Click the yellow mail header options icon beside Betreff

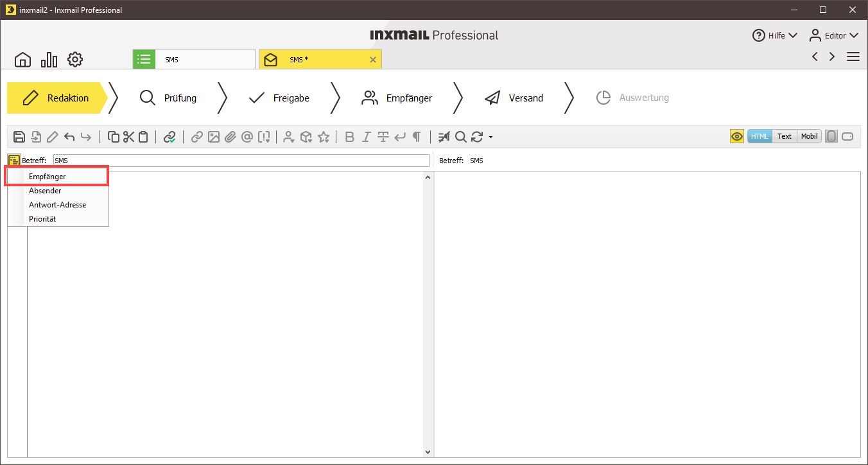tap(13, 160)
